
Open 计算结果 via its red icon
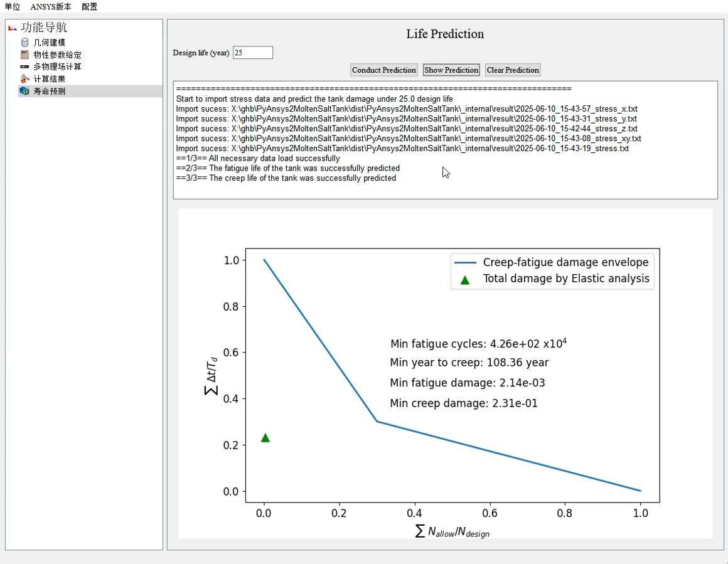[x=25, y=79]
